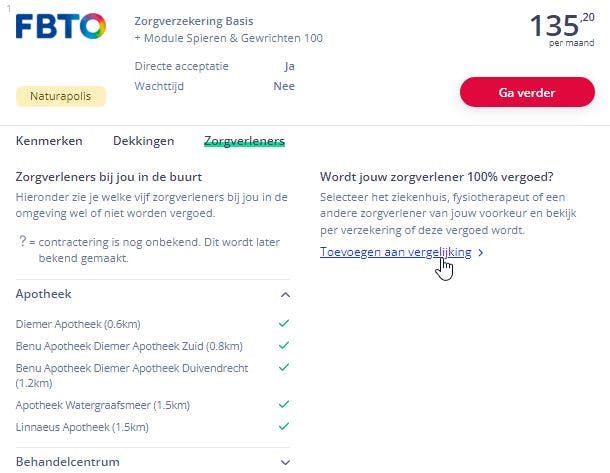Viewport: 610px width, 473px height.
Task: Select the Zorgverleners tab
Action: click(244, 141)
